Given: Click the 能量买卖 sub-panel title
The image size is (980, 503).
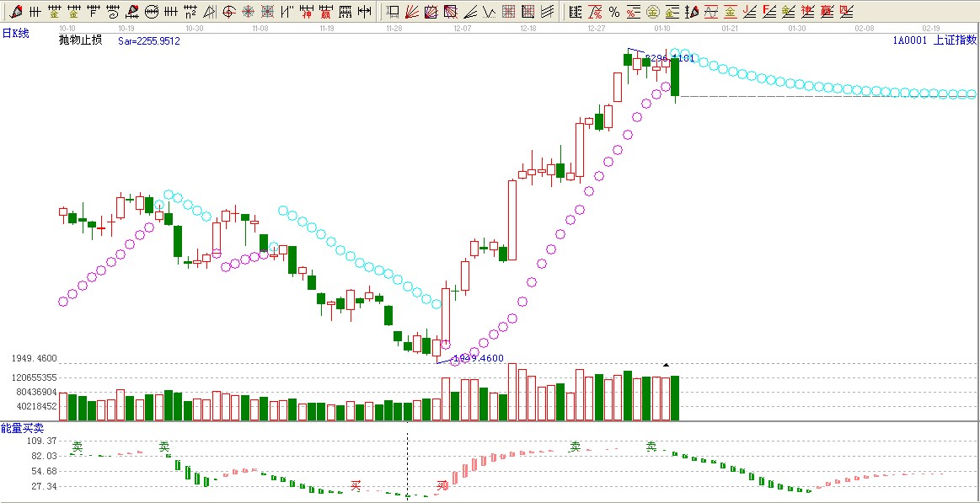Looking at the screenshot, I should click(22, 429).
